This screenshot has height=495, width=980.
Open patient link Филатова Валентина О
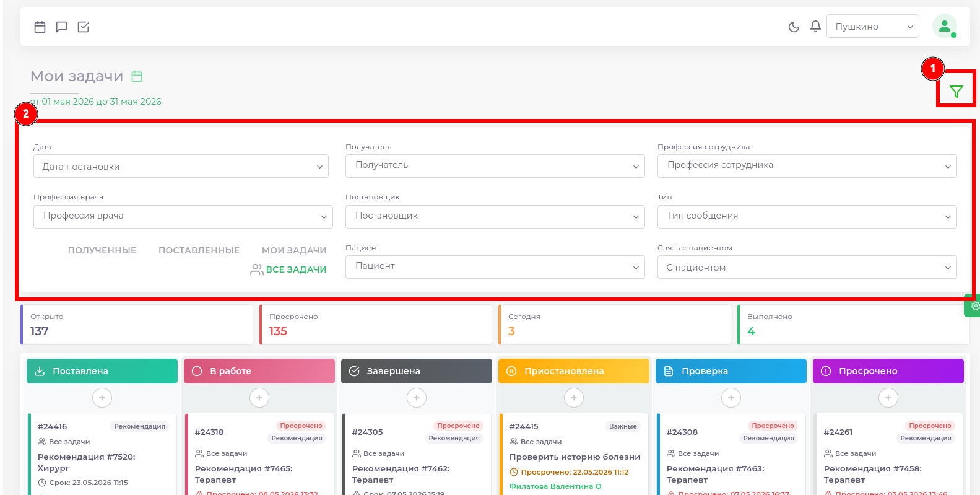tap(555, 486)
